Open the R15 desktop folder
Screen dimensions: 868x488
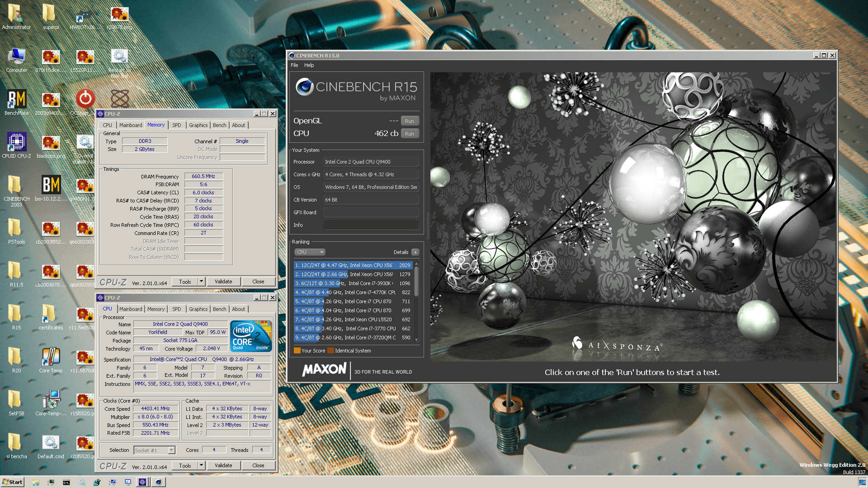pyautogui.click(x=17, y=317)
